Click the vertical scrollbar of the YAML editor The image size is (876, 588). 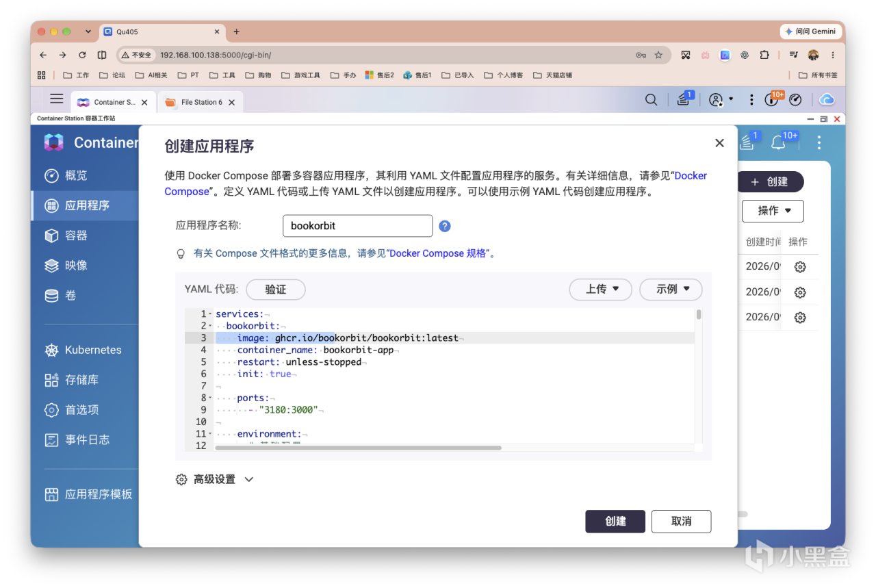coord(699,315)
